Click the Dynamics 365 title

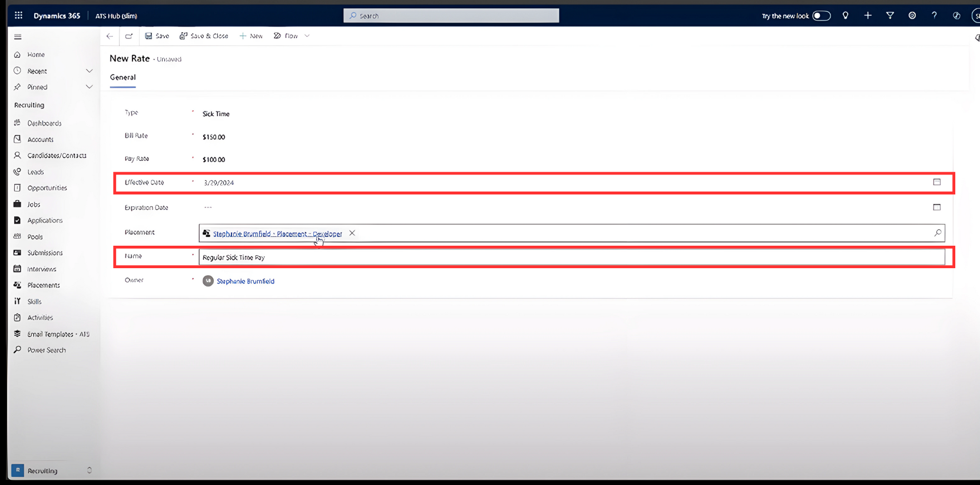point(57,16)
